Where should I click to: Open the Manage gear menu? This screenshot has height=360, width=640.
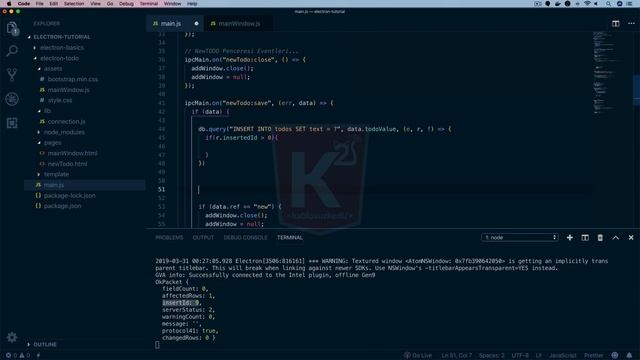coord(12,337)
